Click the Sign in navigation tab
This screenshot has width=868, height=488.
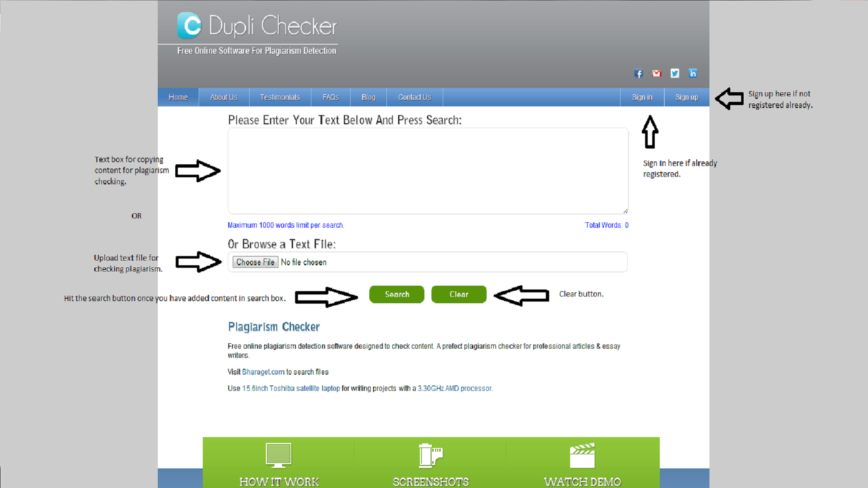click(642, 97)
